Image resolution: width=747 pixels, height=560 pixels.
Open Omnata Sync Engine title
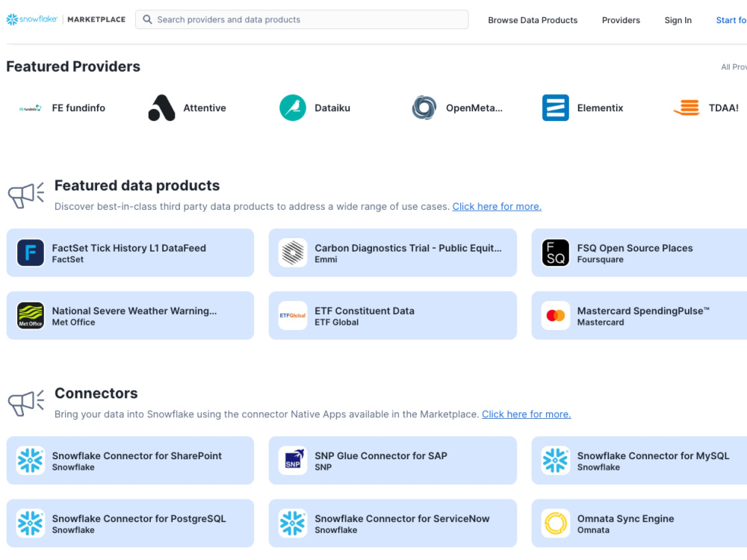[625, 519]
